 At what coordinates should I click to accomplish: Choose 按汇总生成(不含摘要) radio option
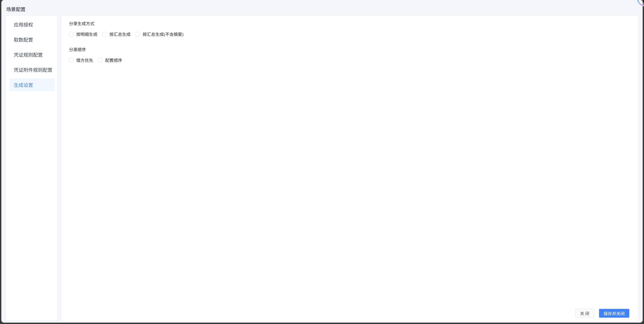click(x=138, y=34)
